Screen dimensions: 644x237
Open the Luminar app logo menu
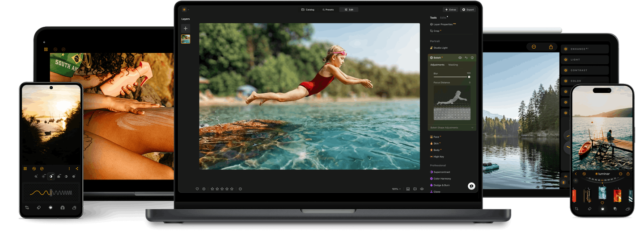pyautogui.click(x=185, y=9)
